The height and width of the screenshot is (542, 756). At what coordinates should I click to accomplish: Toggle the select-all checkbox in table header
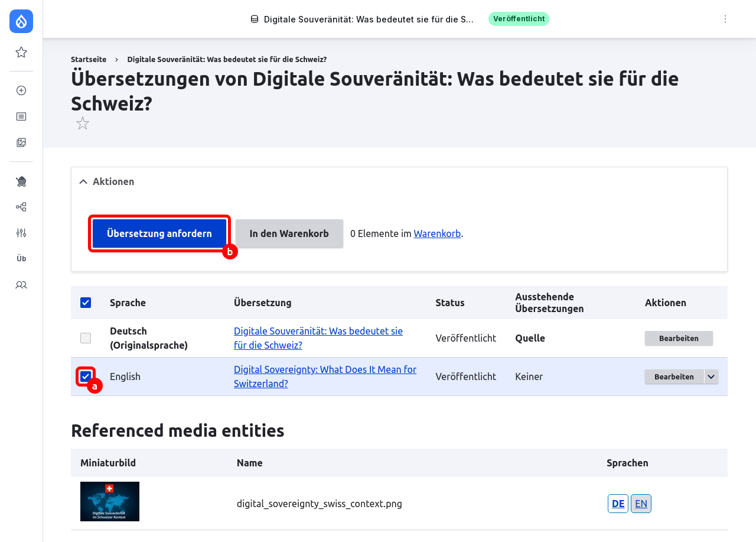pos(86,303)
